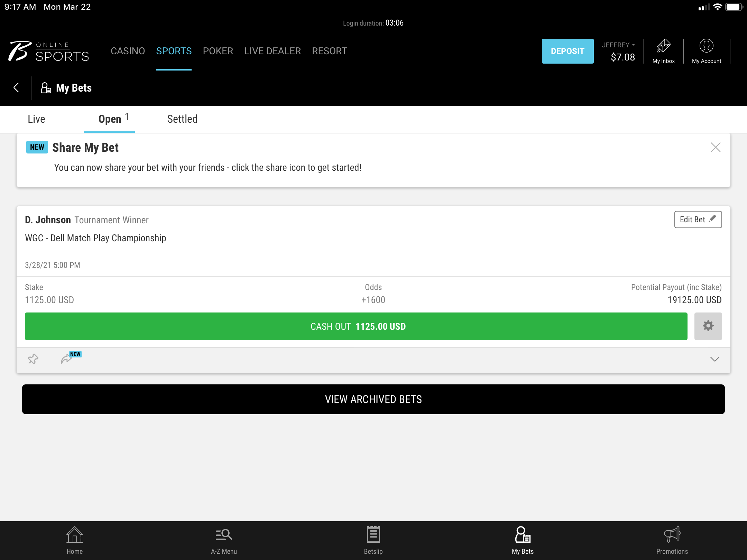Click the Share My Bet heading
This screenshot has height=560, width=747.
tap(85, 148)
